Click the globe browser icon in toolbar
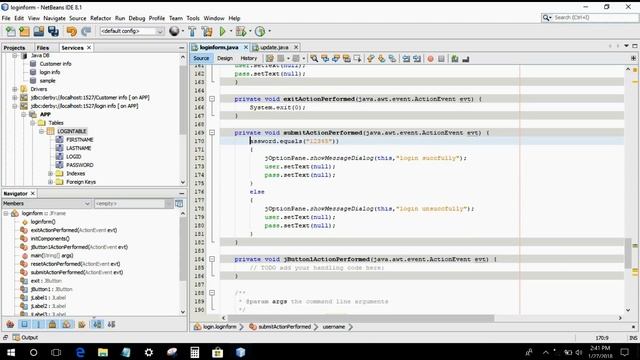This screenshot has height=360, width=640. click(x=174, y=31)
